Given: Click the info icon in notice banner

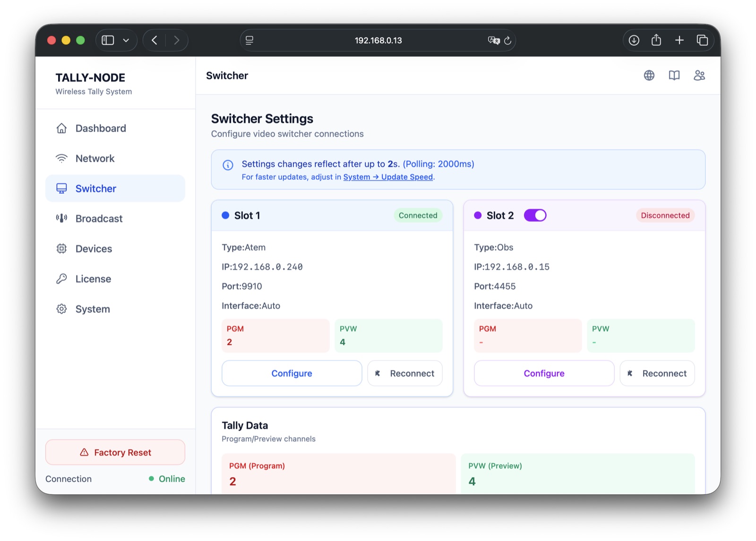Looking at the screenshot, I should pyautogui.click(x=228, y=165).
